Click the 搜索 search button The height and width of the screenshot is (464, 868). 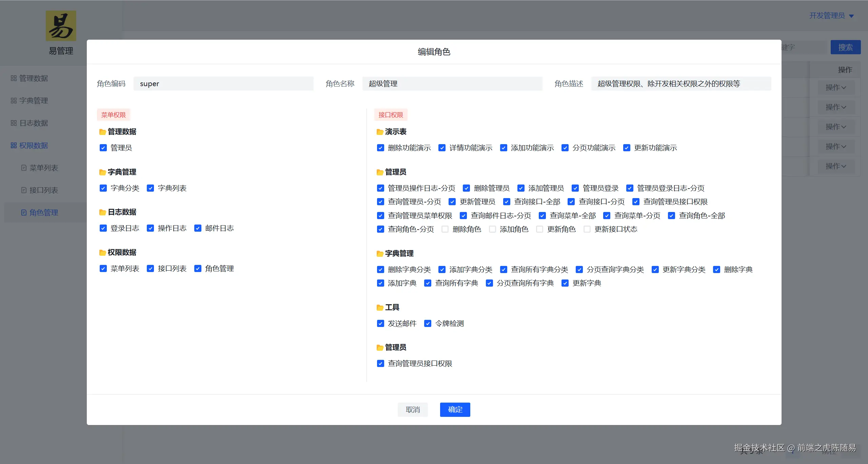[x=845, y=47]
